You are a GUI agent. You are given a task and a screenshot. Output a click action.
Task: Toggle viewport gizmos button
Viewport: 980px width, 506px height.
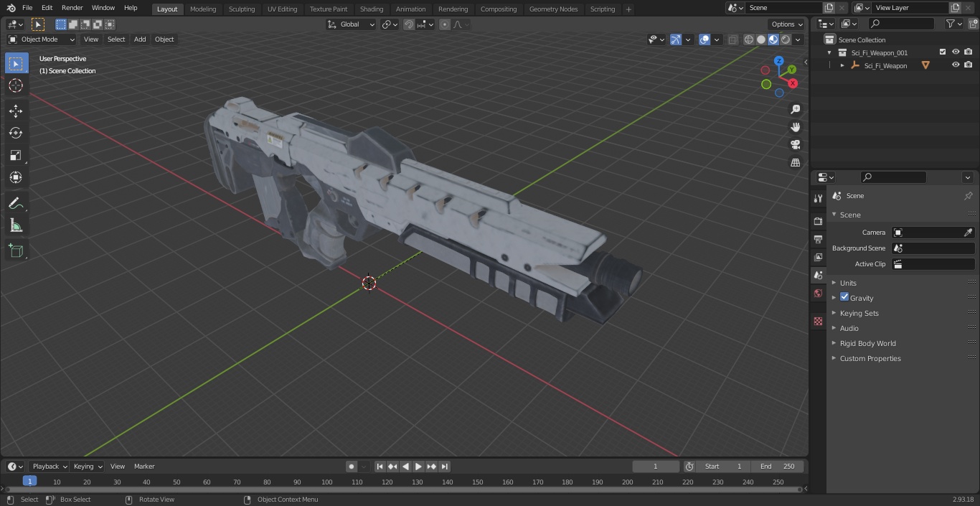click(676, 39)
